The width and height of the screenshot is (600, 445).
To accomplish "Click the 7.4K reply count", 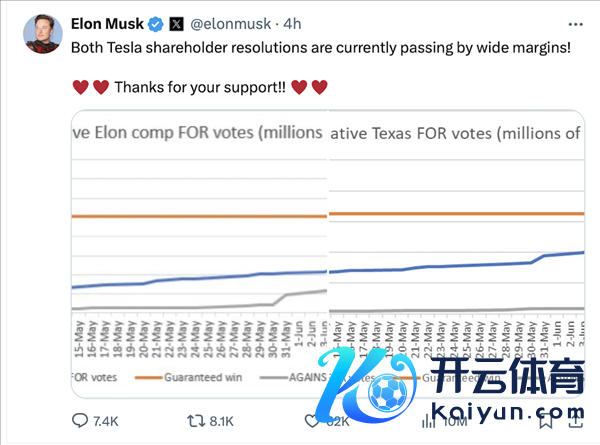I will 105,422.
